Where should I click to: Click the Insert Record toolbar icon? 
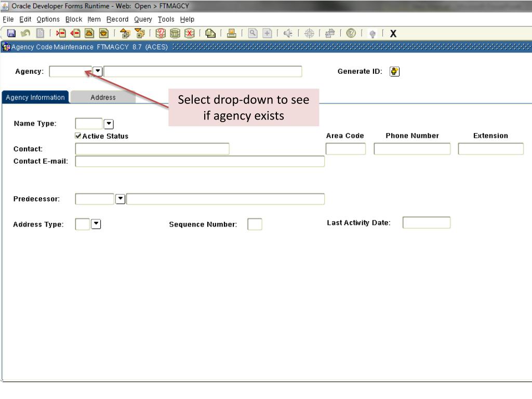coord(61,33)
